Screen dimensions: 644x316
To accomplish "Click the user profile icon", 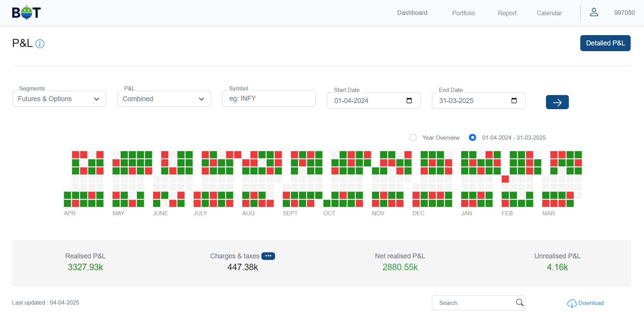I will coord(594,13).
